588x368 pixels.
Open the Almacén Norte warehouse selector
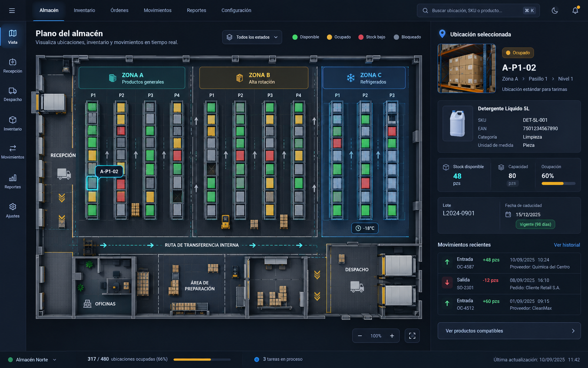pyautogui.click(x=32, y=359)
